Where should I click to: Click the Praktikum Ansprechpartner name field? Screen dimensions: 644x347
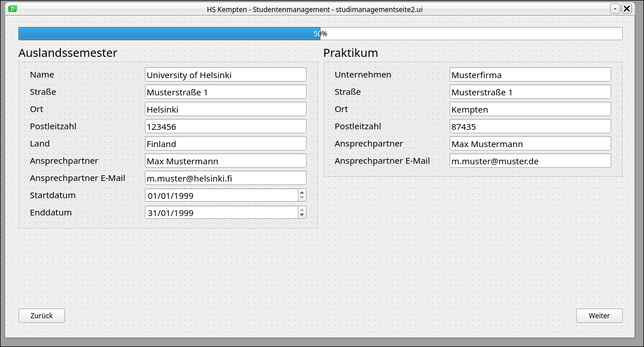click(x=530, y=144)
